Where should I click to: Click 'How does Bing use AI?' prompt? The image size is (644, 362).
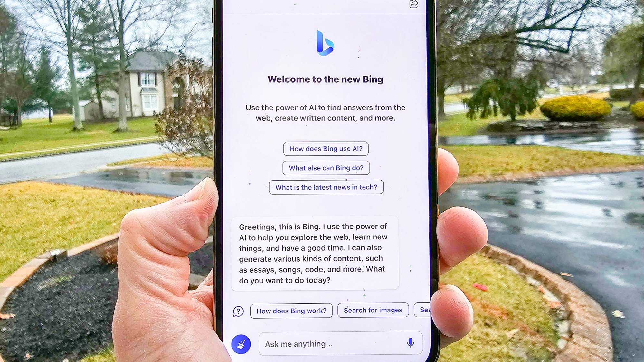point(326,149)
